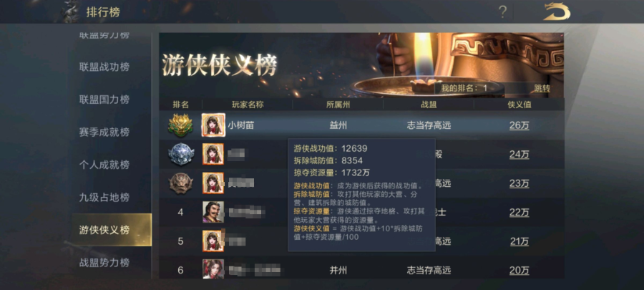
Task: Tap the bronze third-place rank badge
Action: pos(181,183)
